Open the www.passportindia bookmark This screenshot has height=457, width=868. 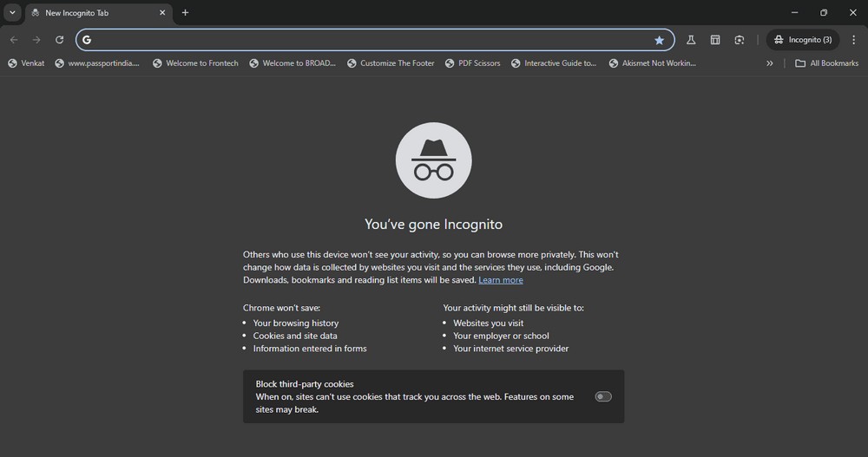[97, 63]
